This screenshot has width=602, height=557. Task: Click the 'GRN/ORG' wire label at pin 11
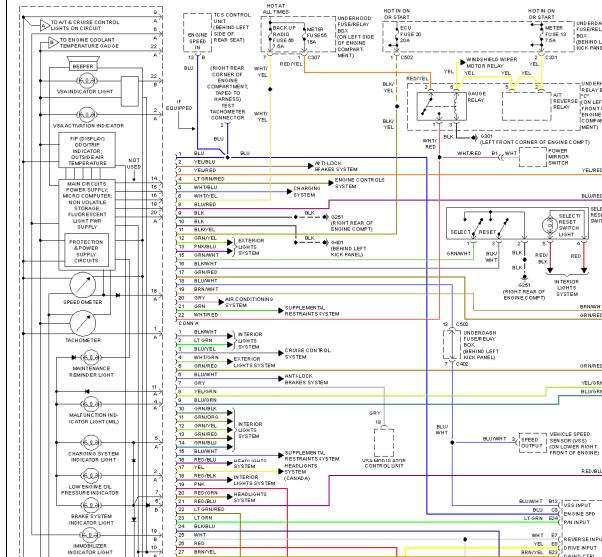click(x=206, y=417)
